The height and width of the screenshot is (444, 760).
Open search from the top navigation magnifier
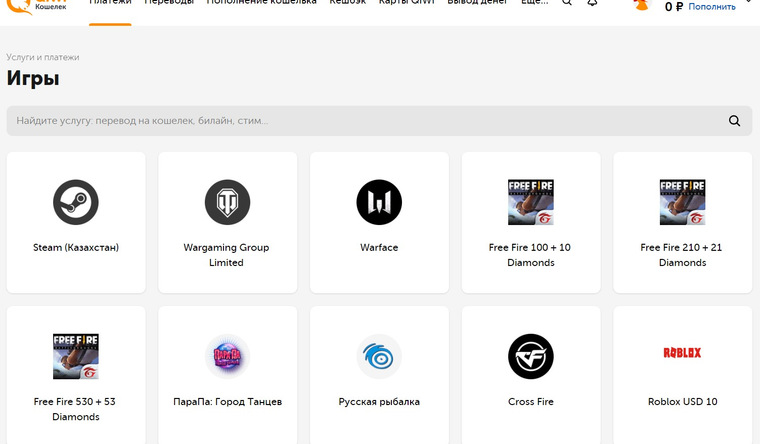point(567,2)
